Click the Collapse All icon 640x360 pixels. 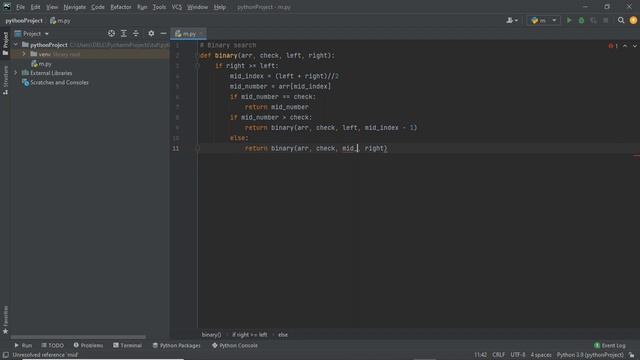pos(136,33)
